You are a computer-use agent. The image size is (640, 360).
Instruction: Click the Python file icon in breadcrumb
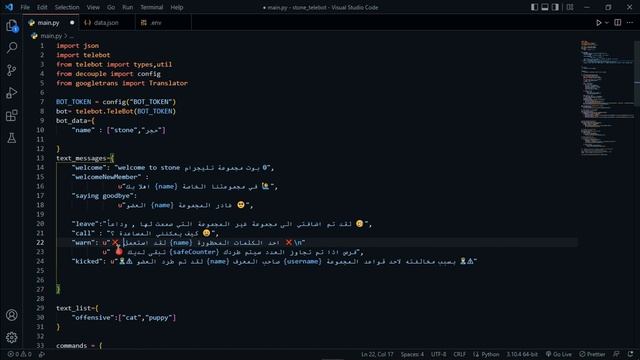pos(34,36)
